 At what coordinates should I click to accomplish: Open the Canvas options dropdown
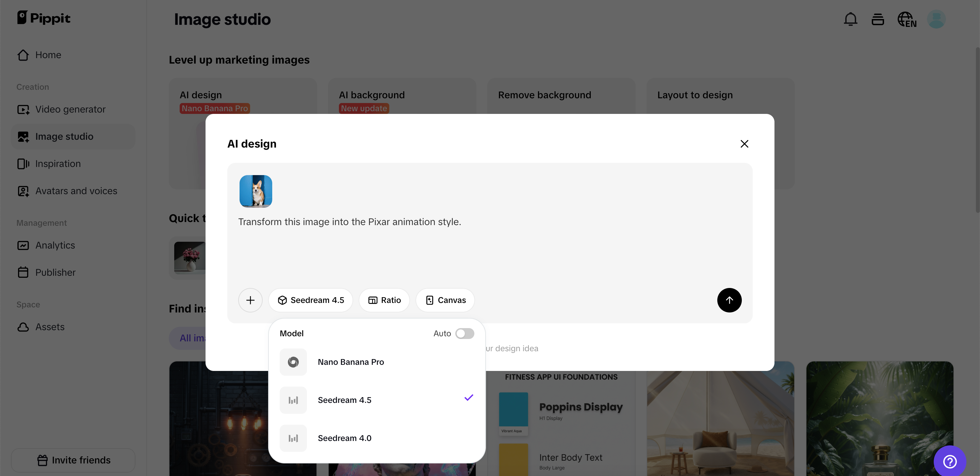tap(445, 300)
